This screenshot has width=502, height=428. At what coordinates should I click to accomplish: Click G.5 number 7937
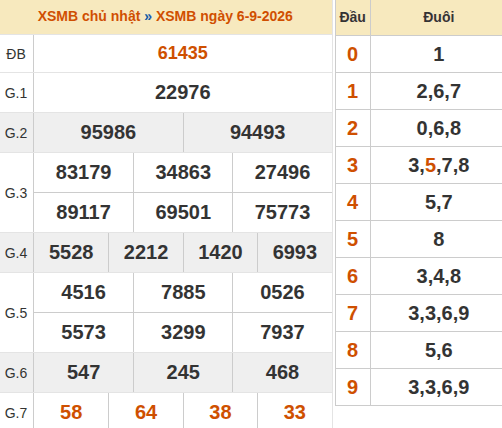[282, 332]
